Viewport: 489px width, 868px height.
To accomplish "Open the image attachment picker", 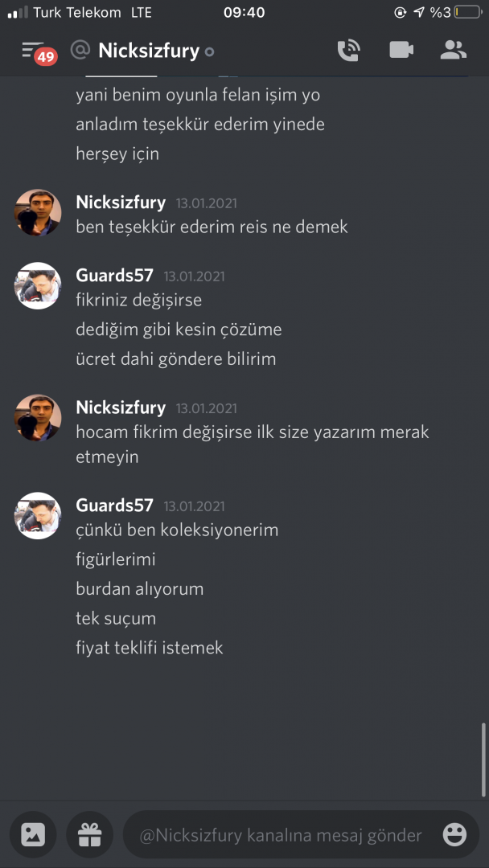I will pyautogui.click(x=33, y=834).
